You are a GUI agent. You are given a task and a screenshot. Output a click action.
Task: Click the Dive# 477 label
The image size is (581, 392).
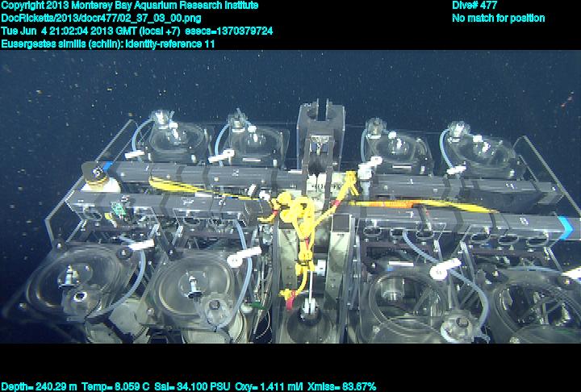tap(474, 6)
